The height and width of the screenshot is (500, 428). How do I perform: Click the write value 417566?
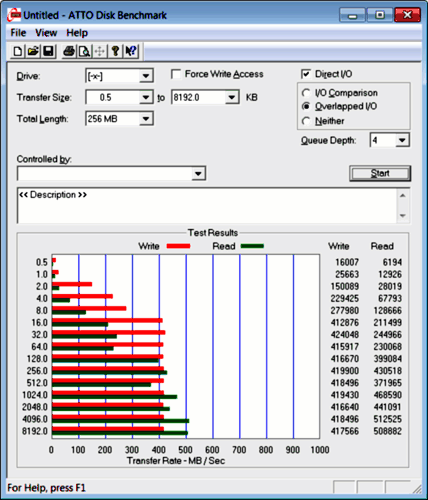(345, 431)
